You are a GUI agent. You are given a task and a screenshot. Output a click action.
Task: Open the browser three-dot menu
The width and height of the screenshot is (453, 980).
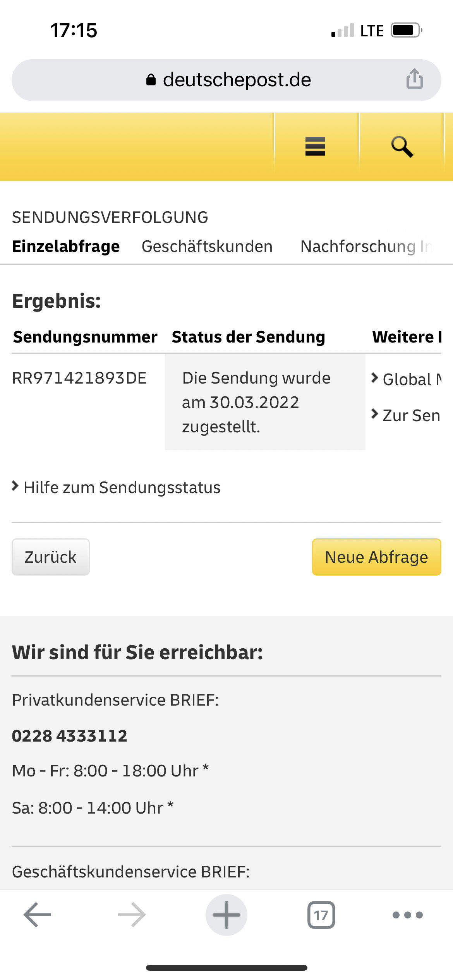(408, 915)
